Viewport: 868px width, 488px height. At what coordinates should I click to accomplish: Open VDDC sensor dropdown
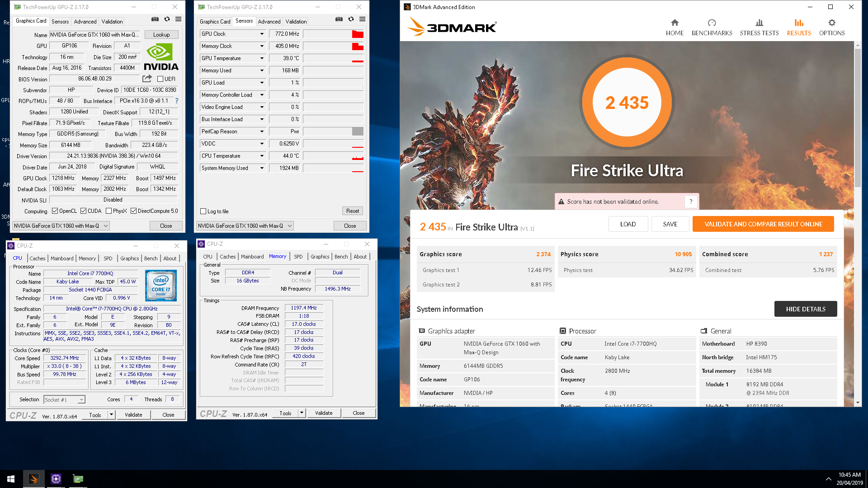[x=261, y=144]
